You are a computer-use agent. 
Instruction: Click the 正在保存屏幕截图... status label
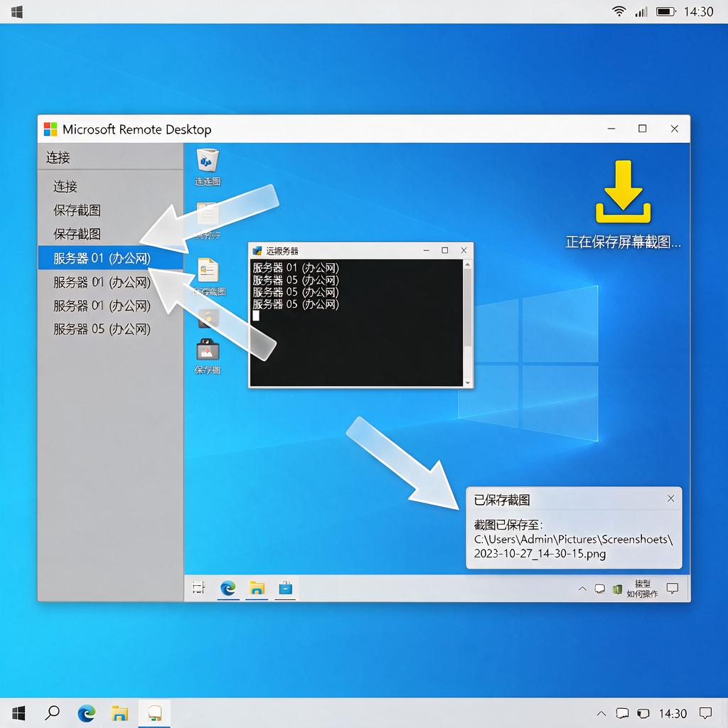click(623, 242)
